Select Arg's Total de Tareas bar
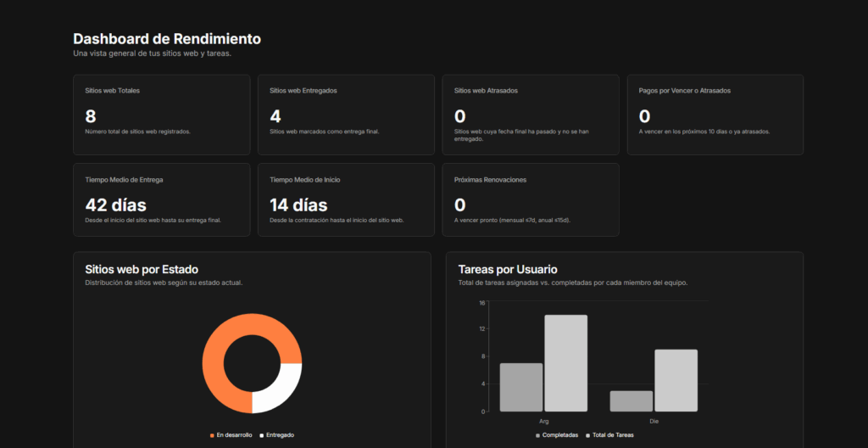The image size is (868, 448). tap(565, 363)
